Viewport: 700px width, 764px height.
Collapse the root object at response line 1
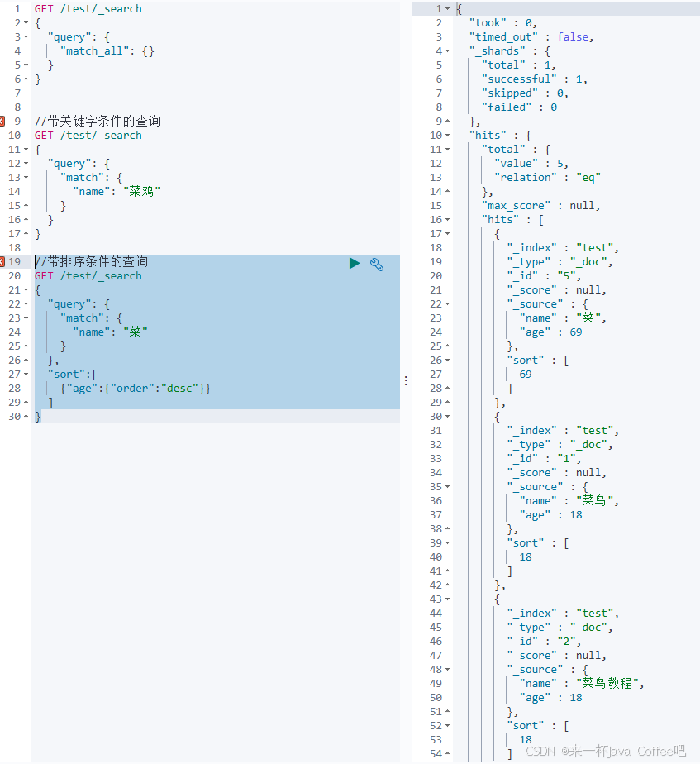pos(448,9)
